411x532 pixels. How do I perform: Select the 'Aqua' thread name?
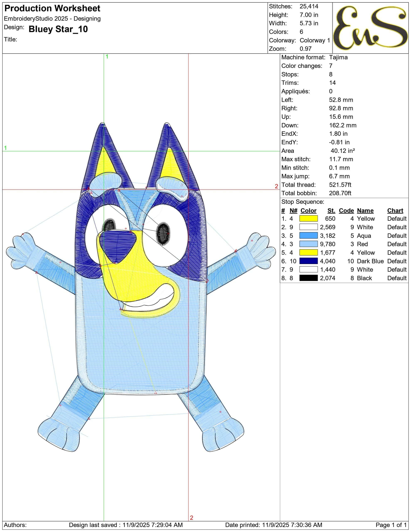(x=364, y=236)
